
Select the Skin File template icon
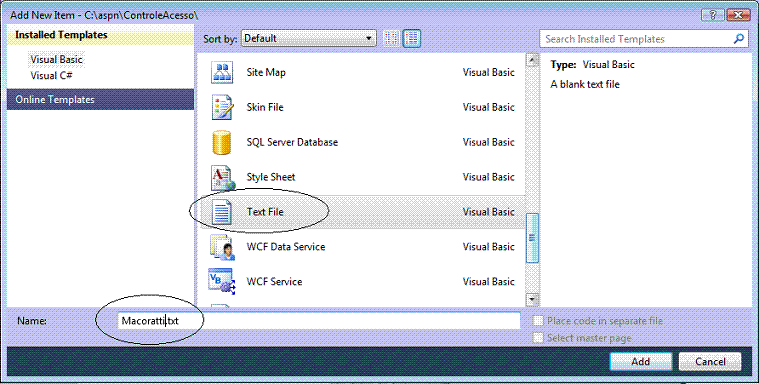(222, 108)
